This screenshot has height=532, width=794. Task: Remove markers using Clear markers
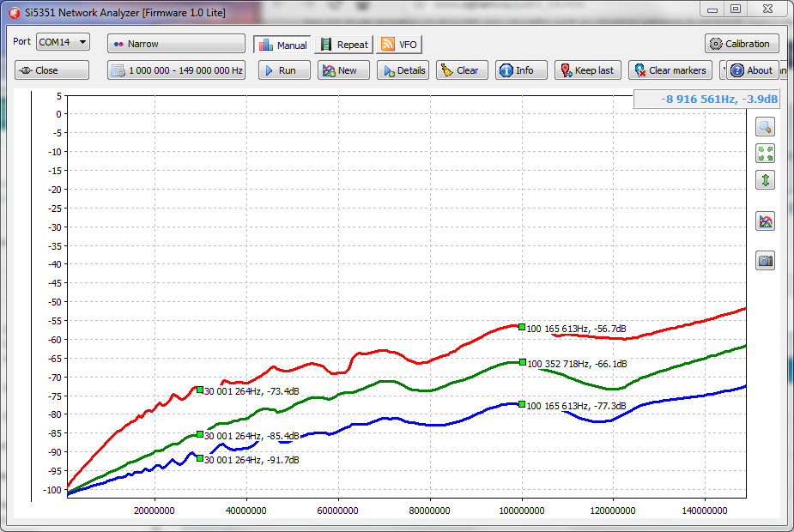click(670, 70)
